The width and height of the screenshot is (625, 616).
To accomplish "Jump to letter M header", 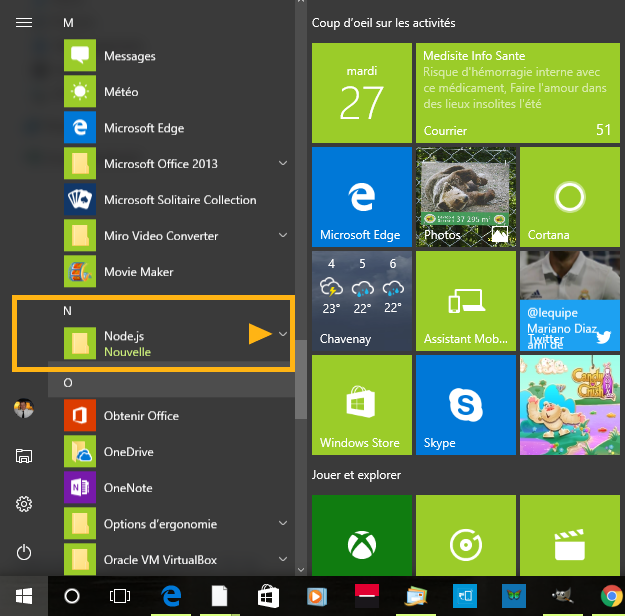I will (x=68, y=23).
